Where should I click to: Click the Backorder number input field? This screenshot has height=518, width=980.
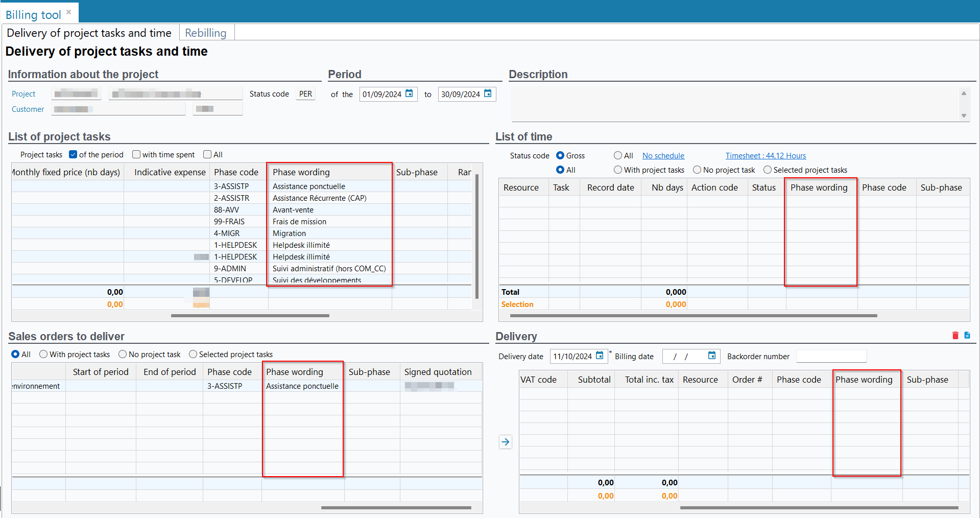click(831, 356)
